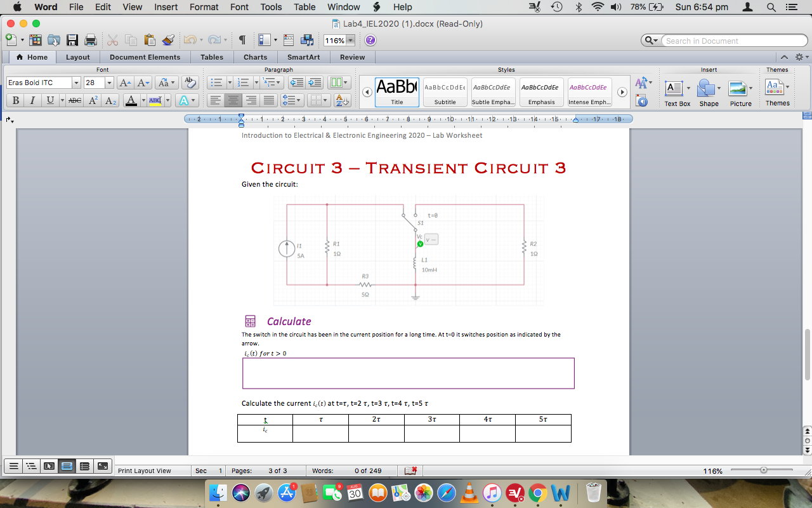Toggle paragraph marks visibility
The width and height of the screenshot is (812, 508).
(241, 39)
